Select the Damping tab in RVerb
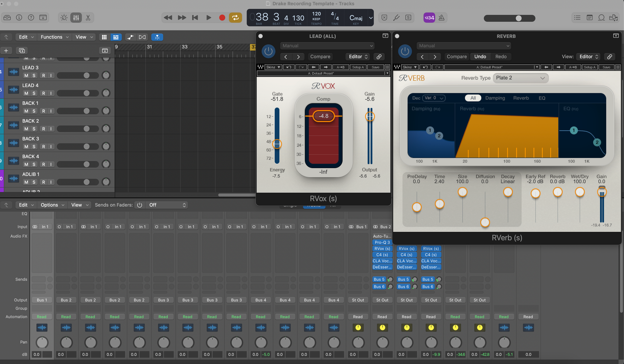The image size is (624, 364). point(495,98)
